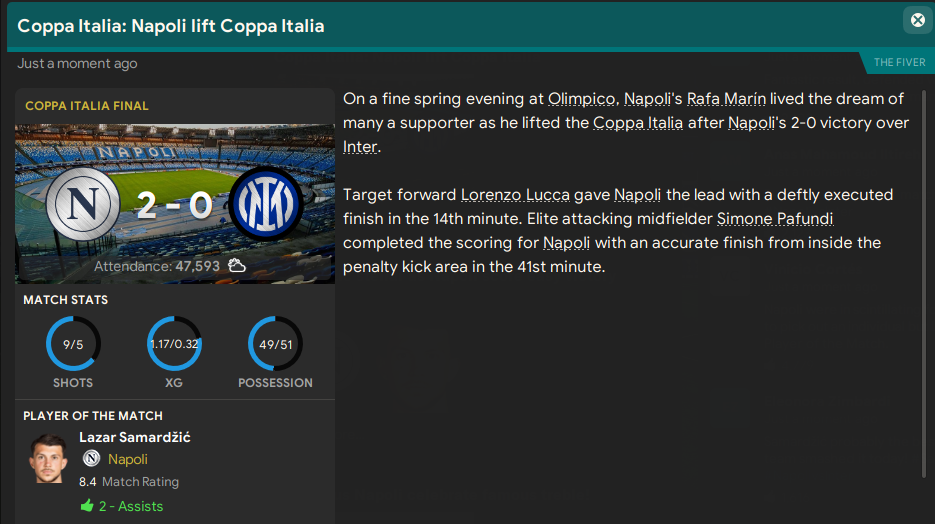Click the Shots 9/5 stat circle
Image resolution: width=935 pixels, height=524 pixels.
click(72, 344)
